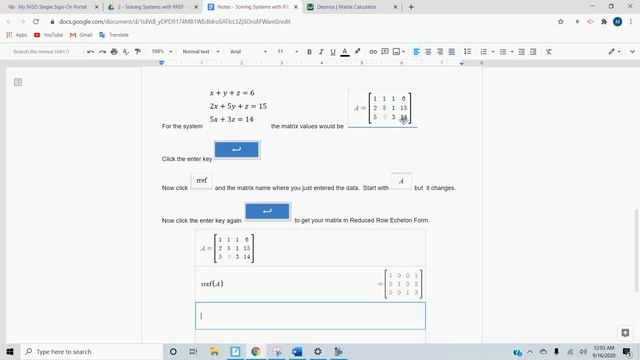Clear formatting of selected text

(x=549, y=51)
